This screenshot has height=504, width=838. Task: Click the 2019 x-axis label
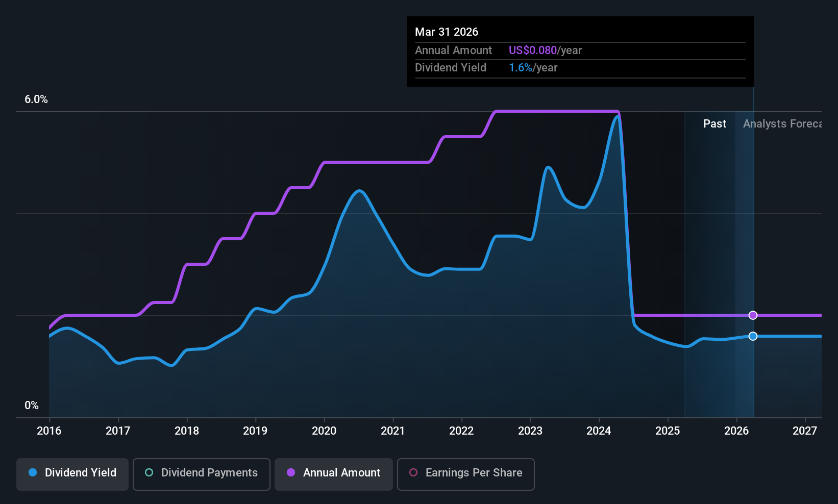(255, 431)
